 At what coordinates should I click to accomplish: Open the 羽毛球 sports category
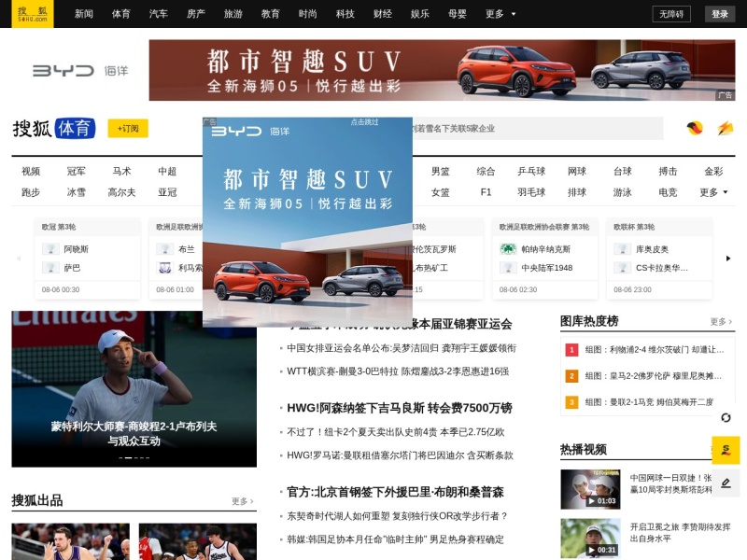click(x=531, y=192)
